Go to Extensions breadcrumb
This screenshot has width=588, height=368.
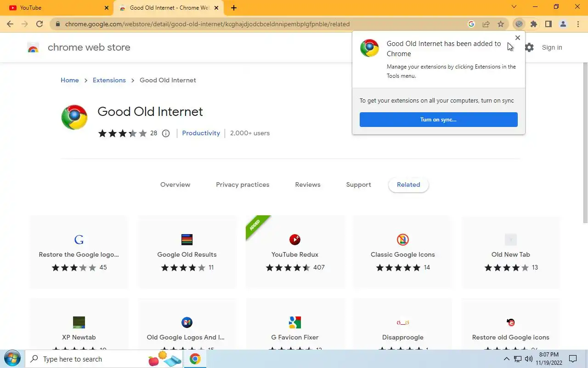[x=109, y=80]
